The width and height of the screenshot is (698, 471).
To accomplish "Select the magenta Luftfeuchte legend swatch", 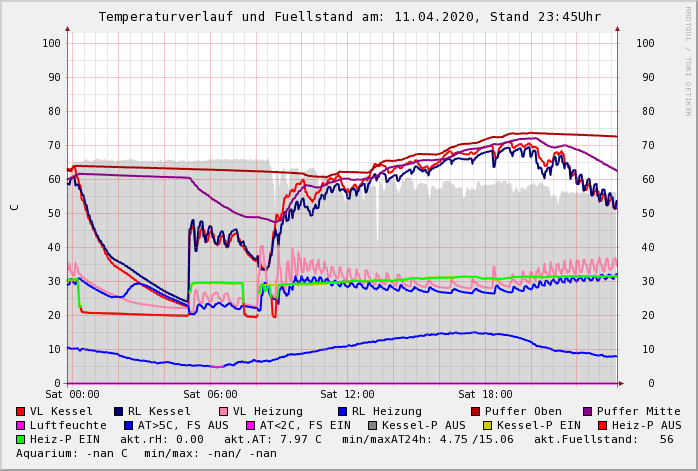I will point(21,426).
